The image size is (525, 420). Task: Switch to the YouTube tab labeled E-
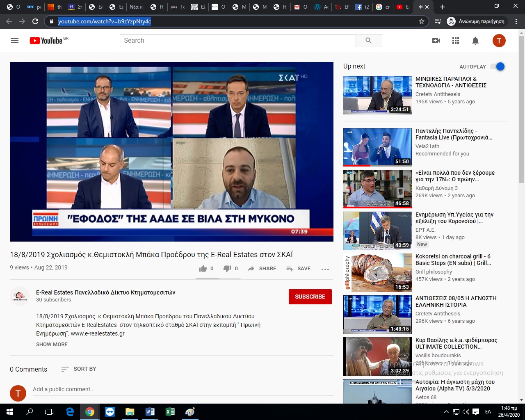tap(404, 7)
